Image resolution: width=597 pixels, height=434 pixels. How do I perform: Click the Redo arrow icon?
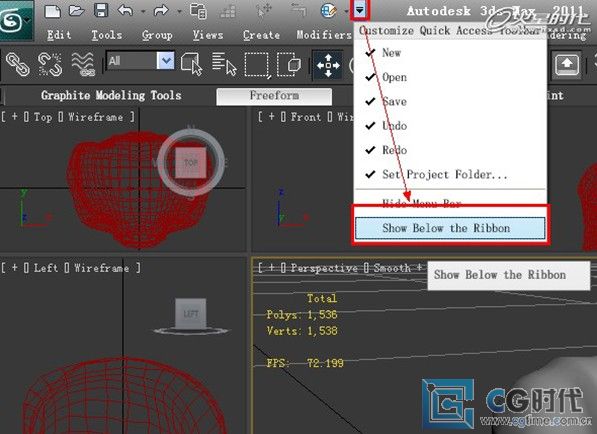pos(161,11)
